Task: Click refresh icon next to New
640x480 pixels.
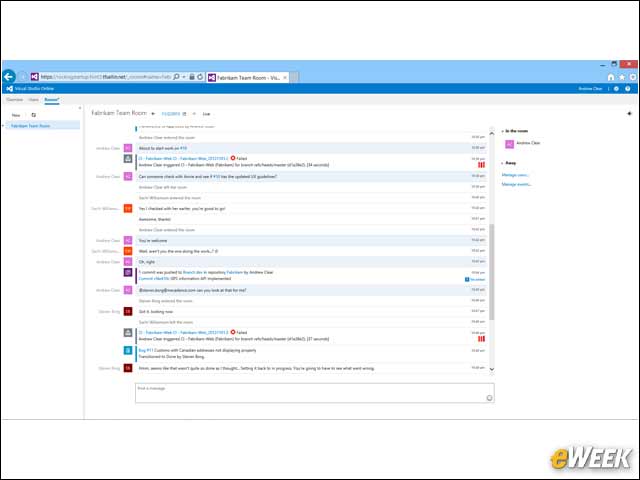Action: click(x=33, y=115)
